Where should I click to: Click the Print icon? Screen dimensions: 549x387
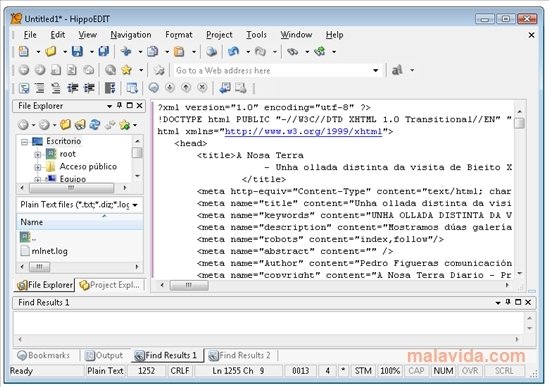click(211, 51)
